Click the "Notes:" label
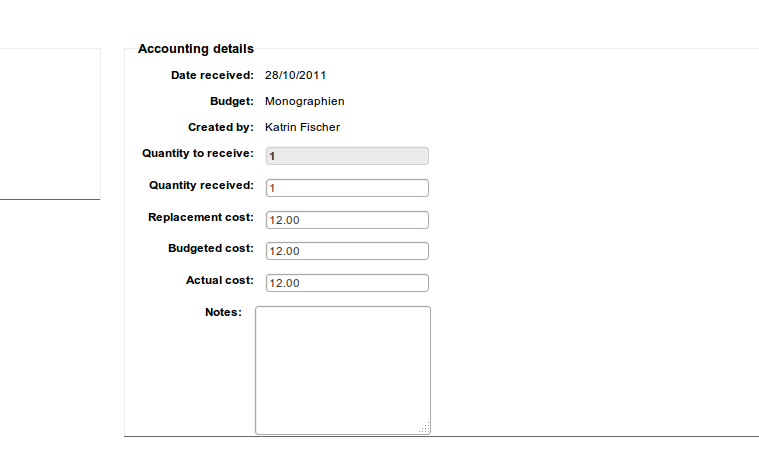Image resolution: width=759 pixels, height=469 pixels. pos(223,312)
